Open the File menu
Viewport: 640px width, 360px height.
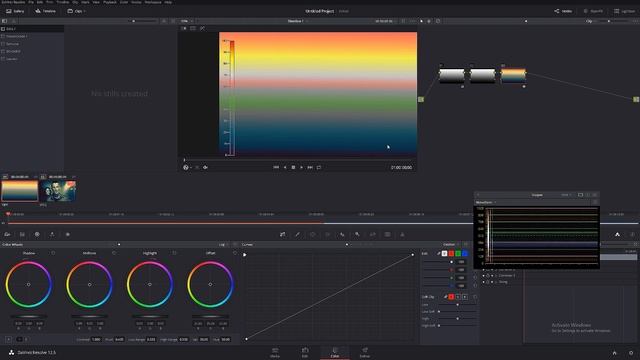[x=31, y=2]
